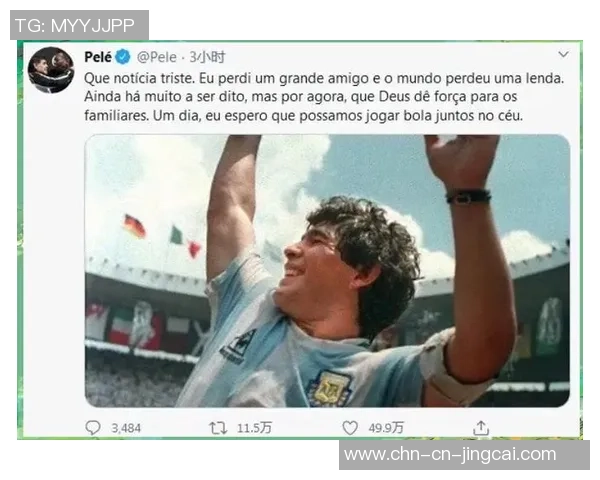600x480 pixels.
Task: Click the German flag in the photo
Action: click(x=134, y=225)
